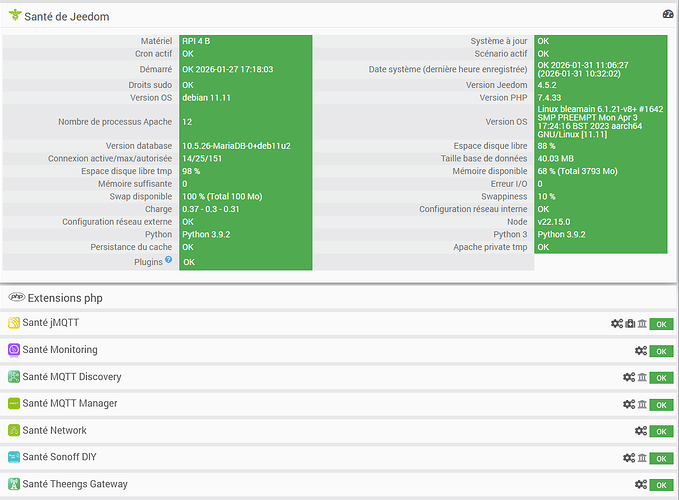Click the benchmark gauge icon in Santé de Jeedom header

(668, 15)
